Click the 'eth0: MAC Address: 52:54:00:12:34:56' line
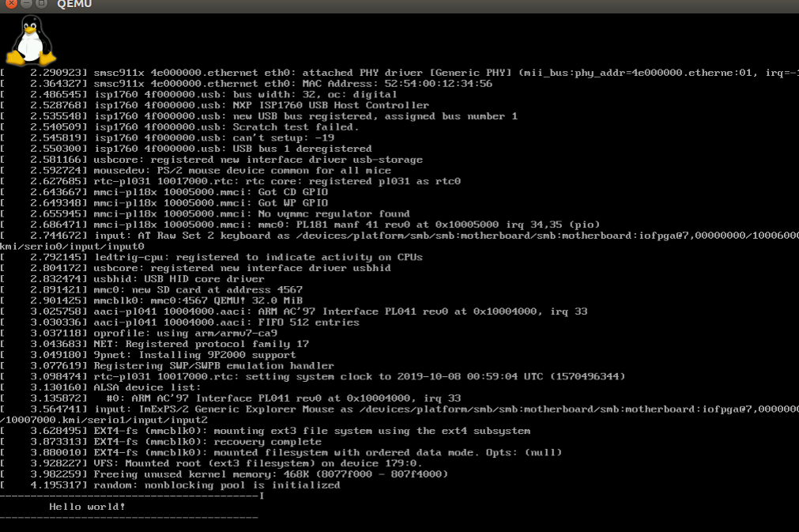Viewport: 799px width, 532px height. click(246, 84)
